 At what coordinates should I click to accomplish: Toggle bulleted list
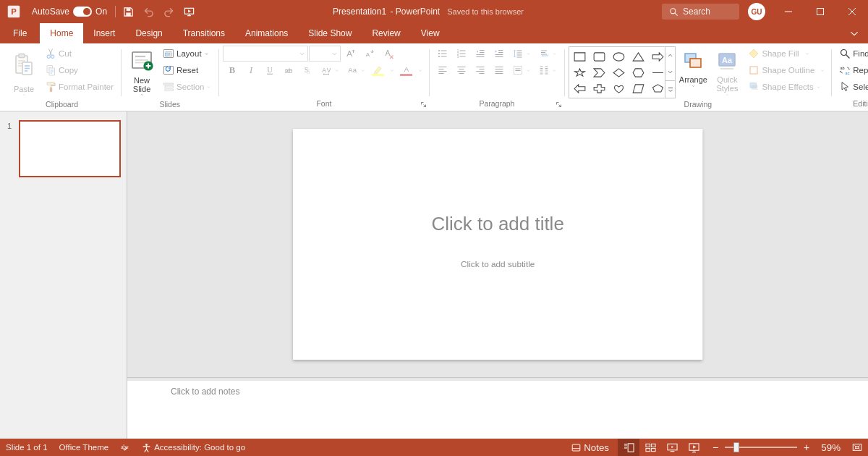click(x=443, y=54)
